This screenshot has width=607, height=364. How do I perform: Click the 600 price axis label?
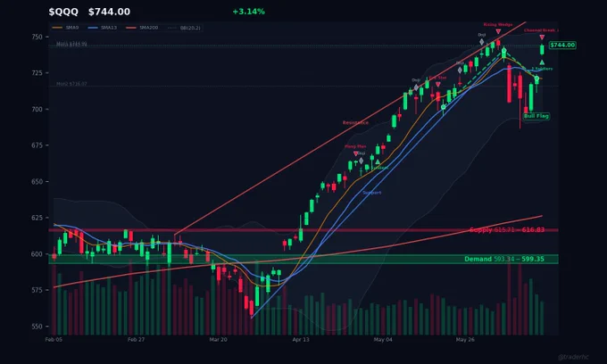(x=37, y=254)
